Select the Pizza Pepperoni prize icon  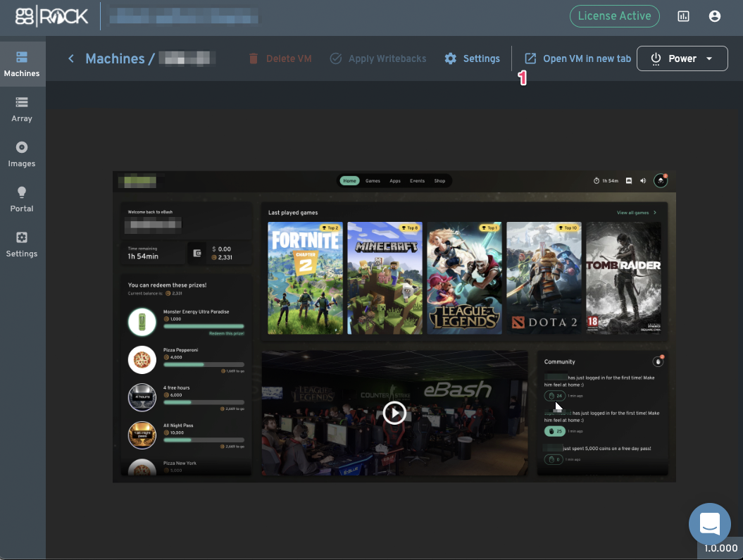[142, 360]
